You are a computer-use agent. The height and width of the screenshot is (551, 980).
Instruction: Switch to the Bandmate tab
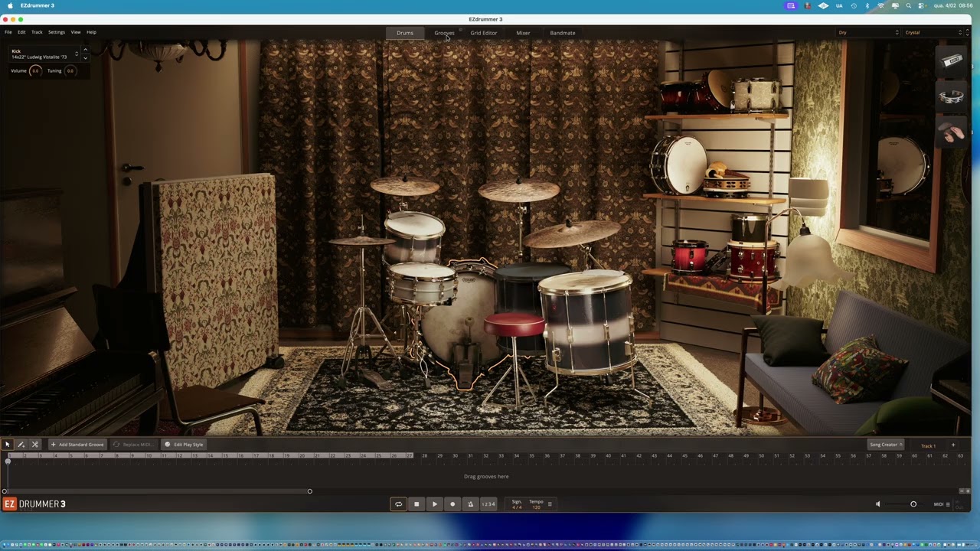pyautogui.click(x=563, y=33)
